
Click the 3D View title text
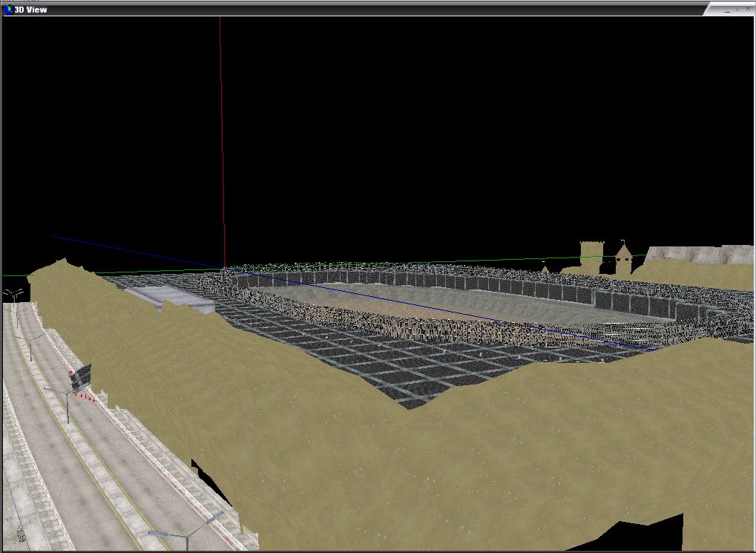31,10
